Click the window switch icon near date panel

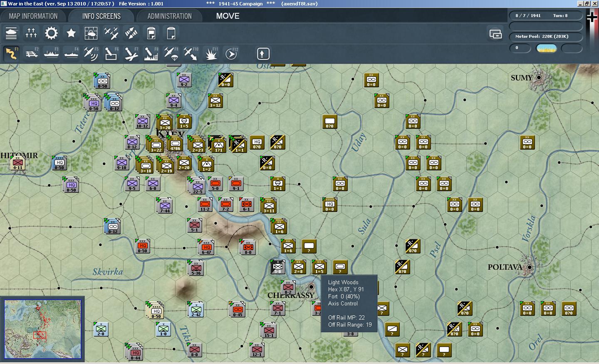pos(495,34)
